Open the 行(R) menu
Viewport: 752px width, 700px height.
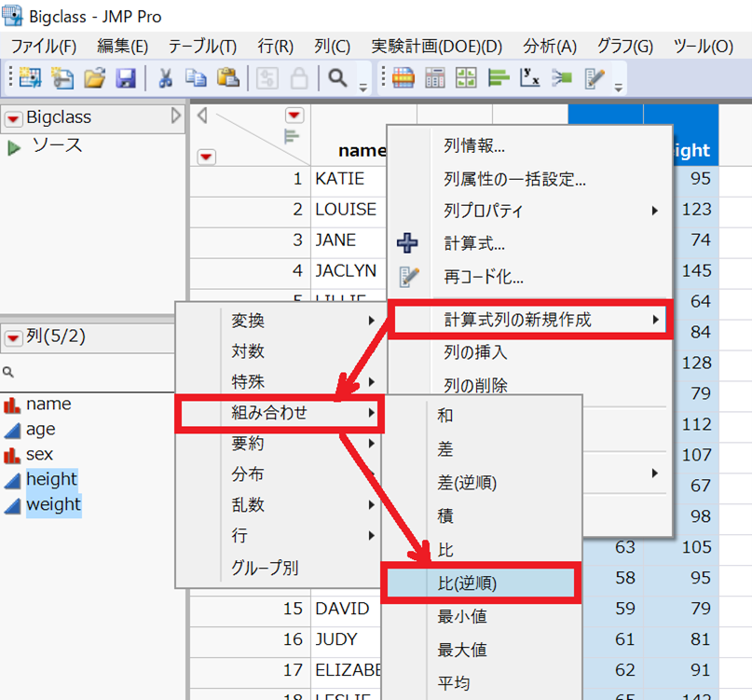(275, 47)
